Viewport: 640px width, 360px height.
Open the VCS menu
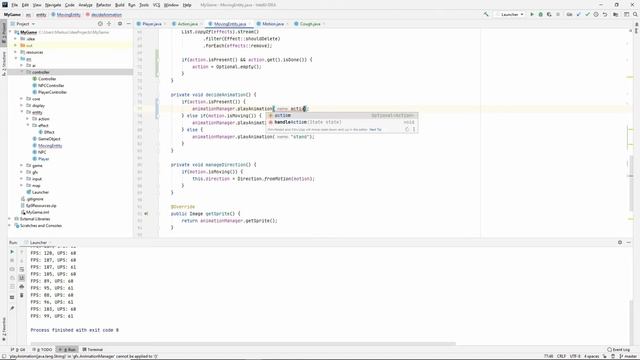[x=156, y=5]
